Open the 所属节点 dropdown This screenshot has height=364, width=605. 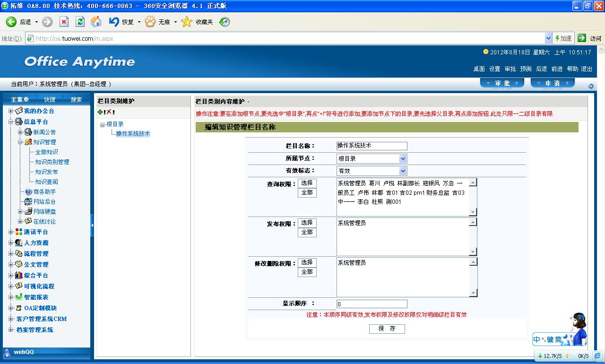point(403,159)
